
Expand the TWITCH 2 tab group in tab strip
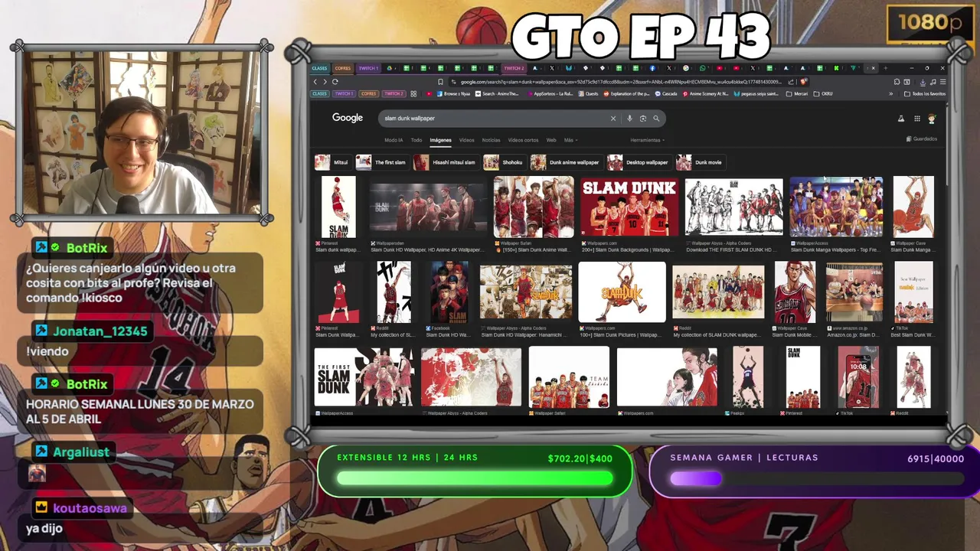514,68
